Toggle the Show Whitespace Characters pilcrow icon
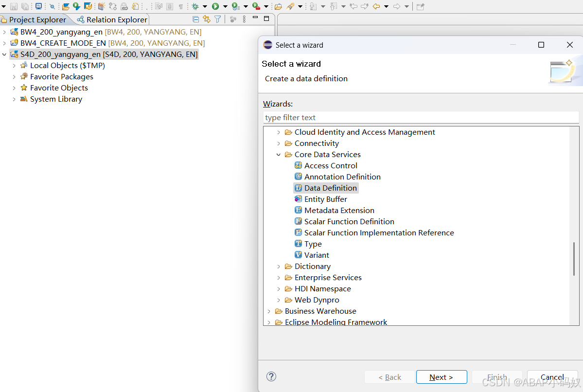Viewport: 583px width, 392px height. click(x=181, y=6)
